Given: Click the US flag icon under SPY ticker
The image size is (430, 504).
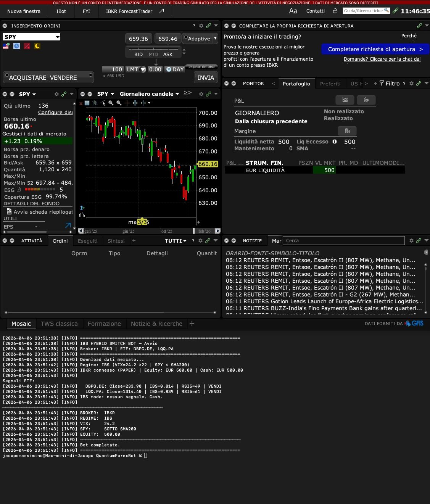Looking at the screenshot, I should click(6, 46).
